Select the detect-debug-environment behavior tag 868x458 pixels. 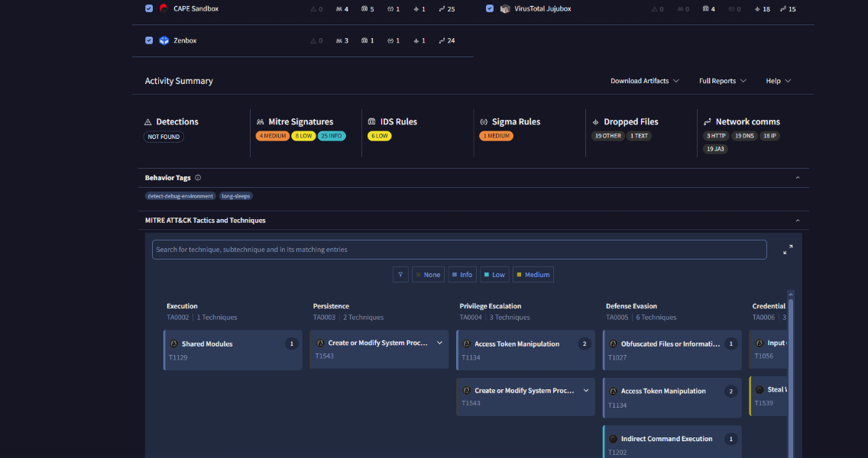point(180,196)
